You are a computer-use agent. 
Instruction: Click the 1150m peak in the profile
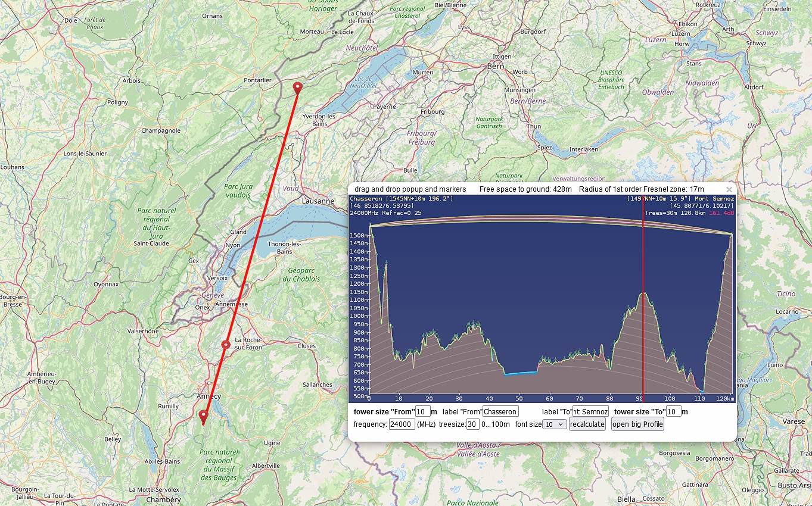pos(642,293)
